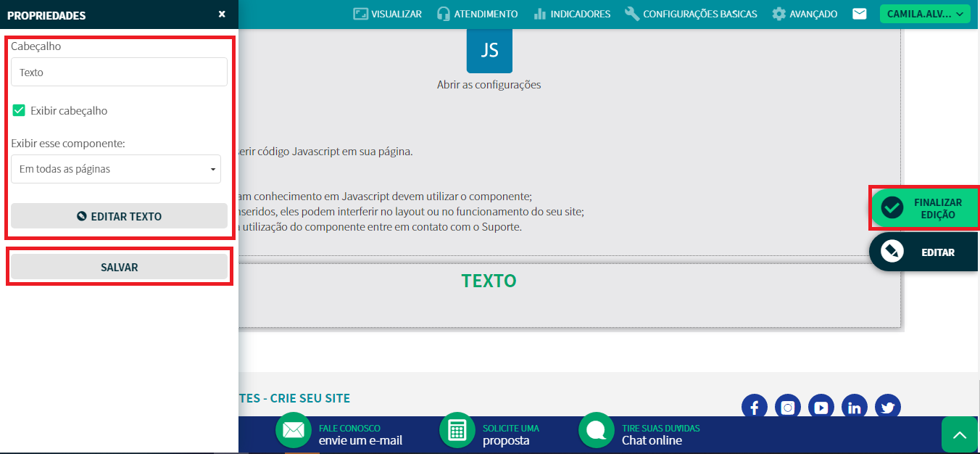Open the Indicadores menu

pyautogui.click(x=572, y=14)
